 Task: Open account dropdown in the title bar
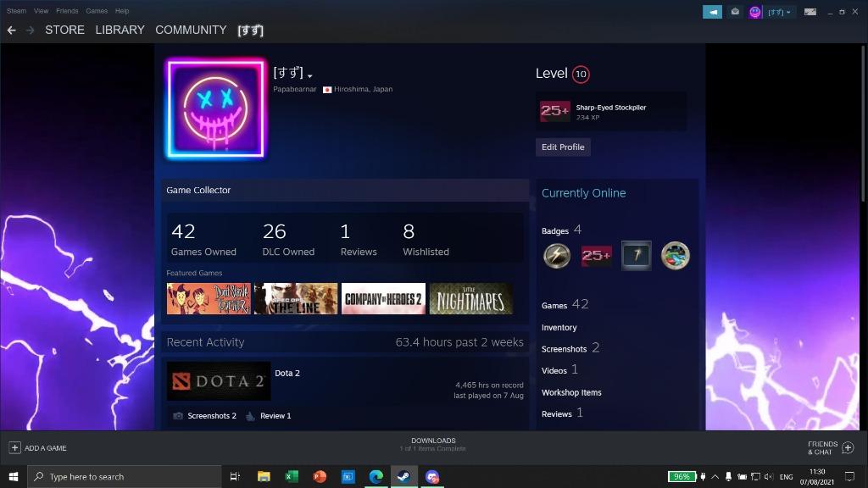click(779, 12)
